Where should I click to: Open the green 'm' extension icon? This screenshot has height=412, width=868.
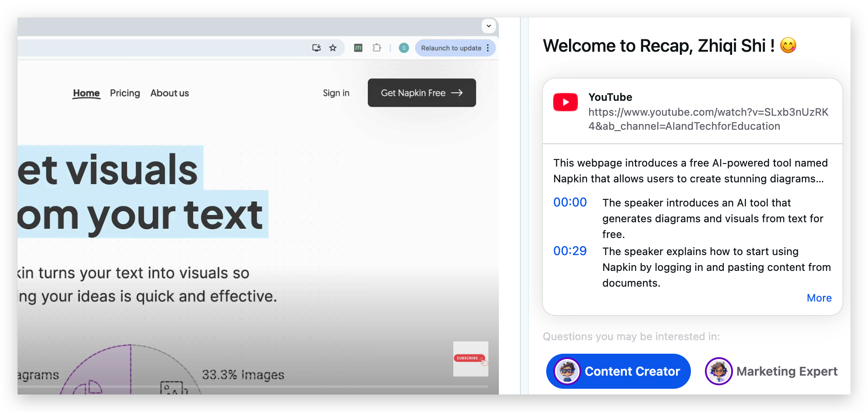[x=358, y=48]
